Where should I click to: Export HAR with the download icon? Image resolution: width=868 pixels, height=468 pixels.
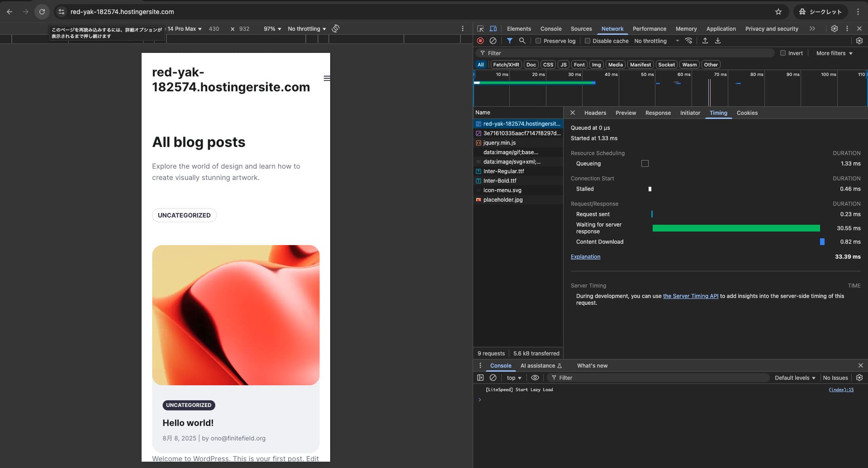point(717,41)
